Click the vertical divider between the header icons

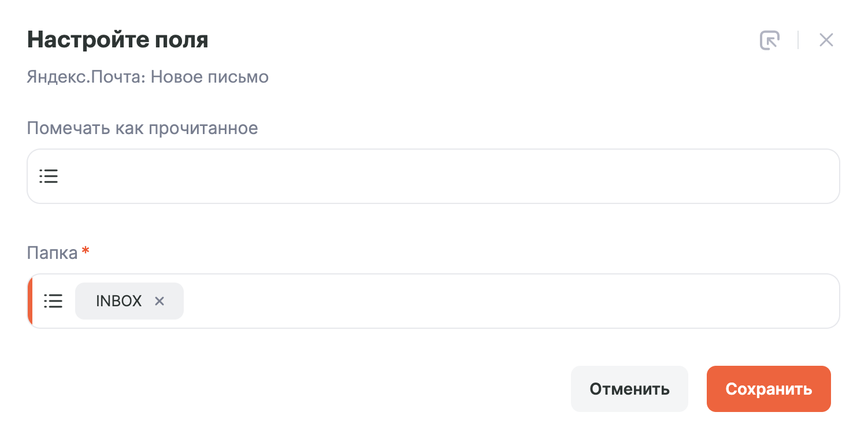[798, 40]
